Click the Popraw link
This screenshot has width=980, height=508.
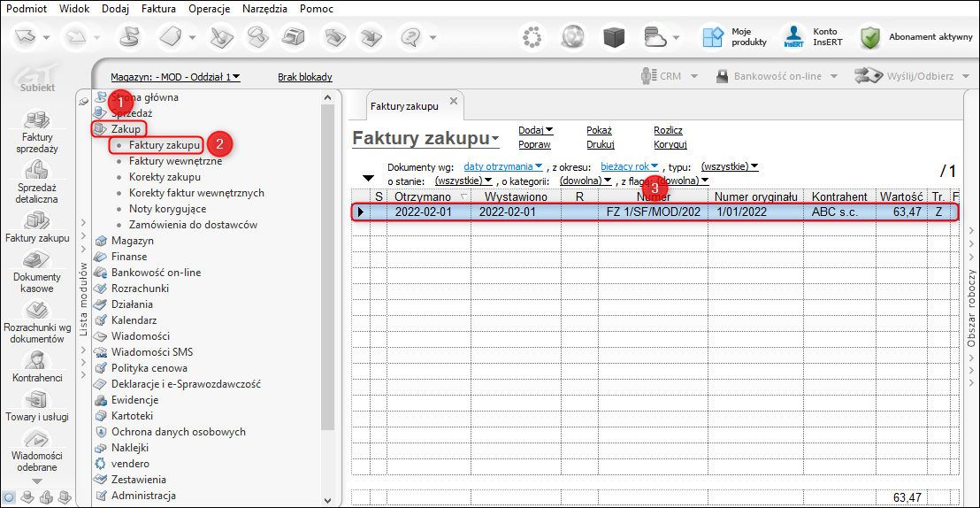point(534,144)
